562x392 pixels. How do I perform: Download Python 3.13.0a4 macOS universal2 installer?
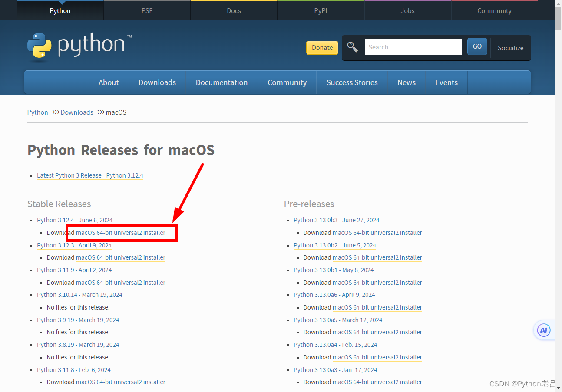point(377,357)
